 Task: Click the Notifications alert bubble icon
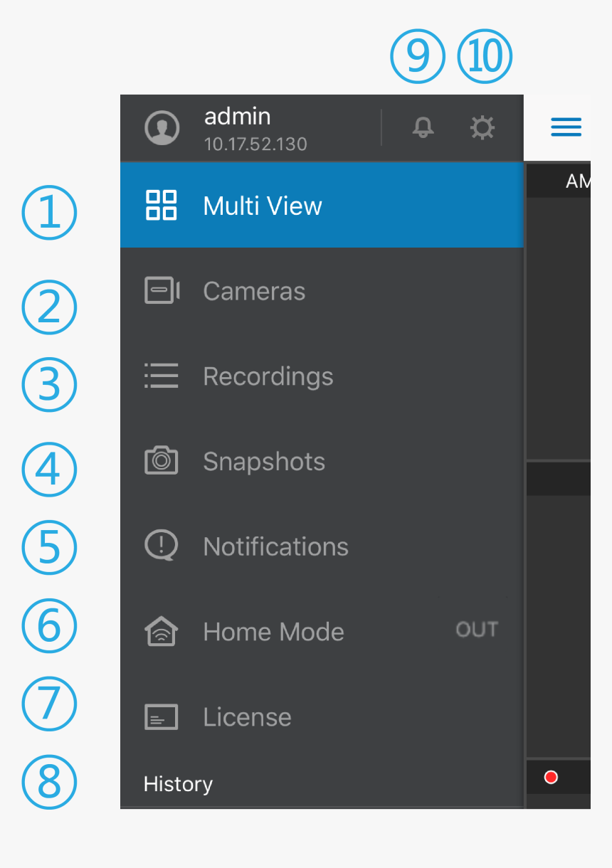point(162,546)
